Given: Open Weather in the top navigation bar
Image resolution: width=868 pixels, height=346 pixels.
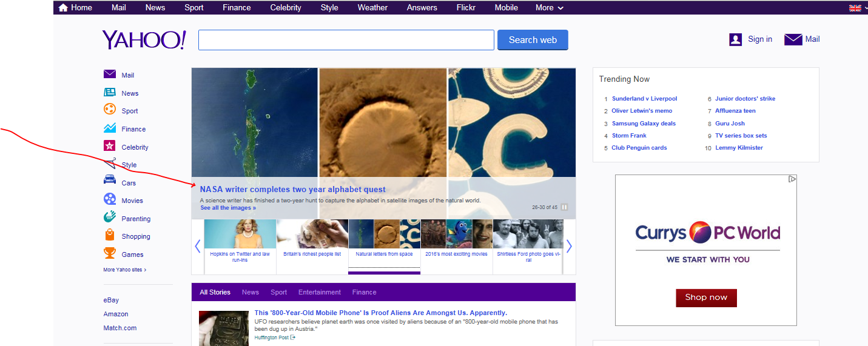Looking at the screenshot, I should click(x=372, y=8).
